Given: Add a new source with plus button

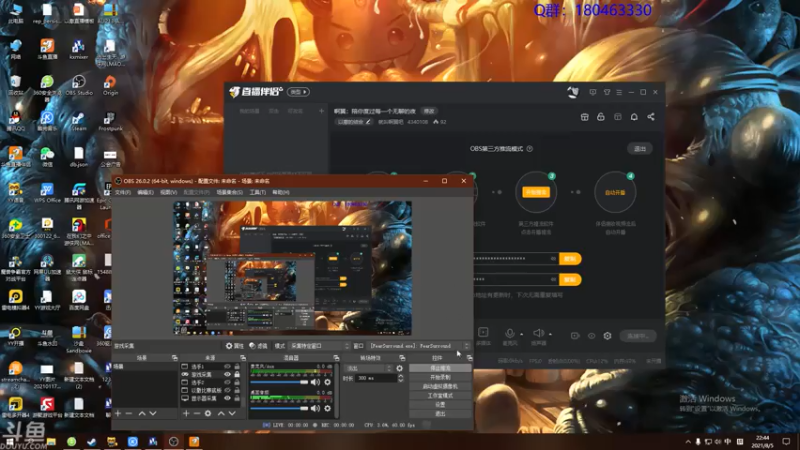Looking at the screenshot, I should click(186, 413).
